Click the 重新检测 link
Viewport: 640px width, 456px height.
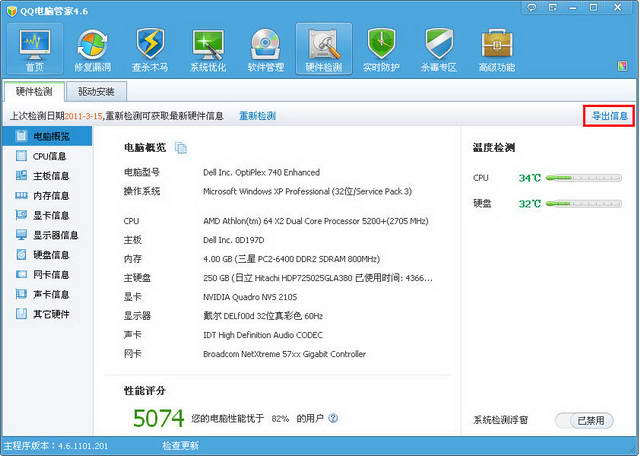[257, 116]
